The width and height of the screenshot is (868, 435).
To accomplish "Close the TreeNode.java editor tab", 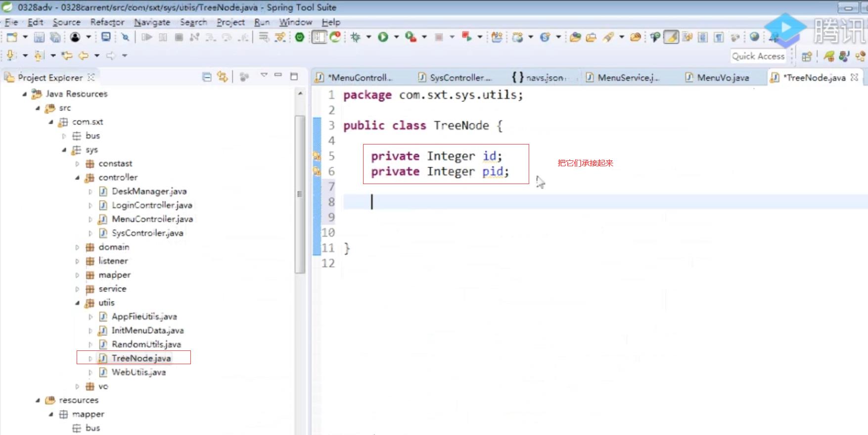I will click(x=854, y=77).
